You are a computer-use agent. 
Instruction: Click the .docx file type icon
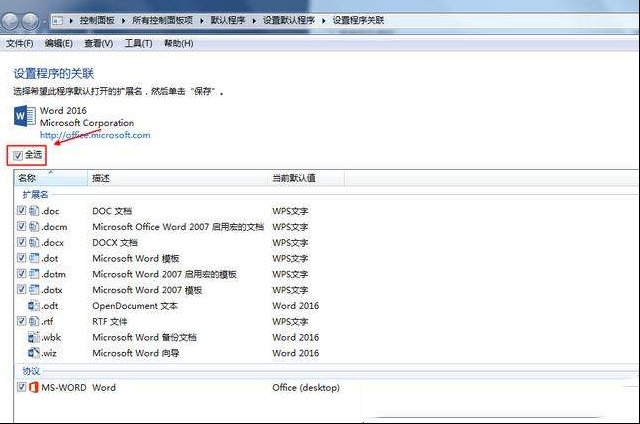pyautogui.click(x=34, y=242)
